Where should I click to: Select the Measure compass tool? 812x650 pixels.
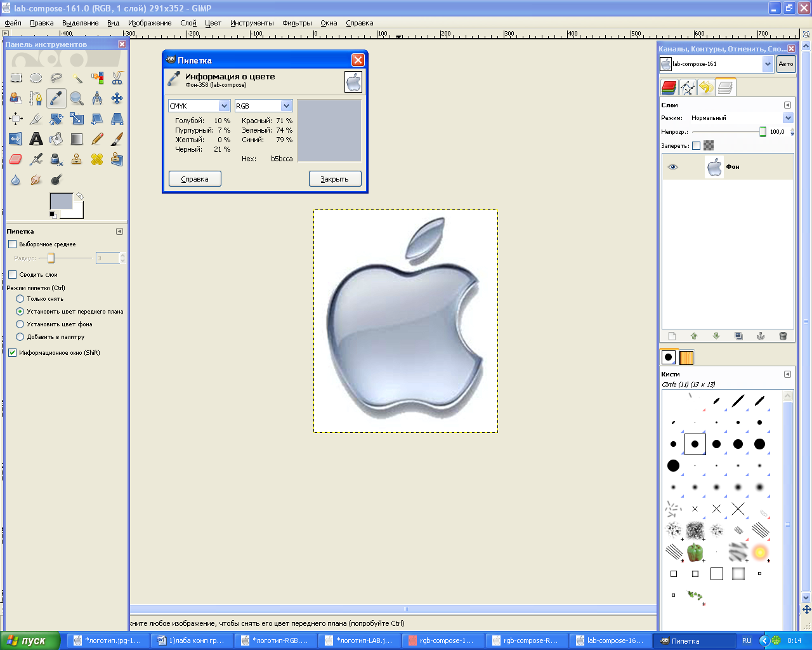97,98
